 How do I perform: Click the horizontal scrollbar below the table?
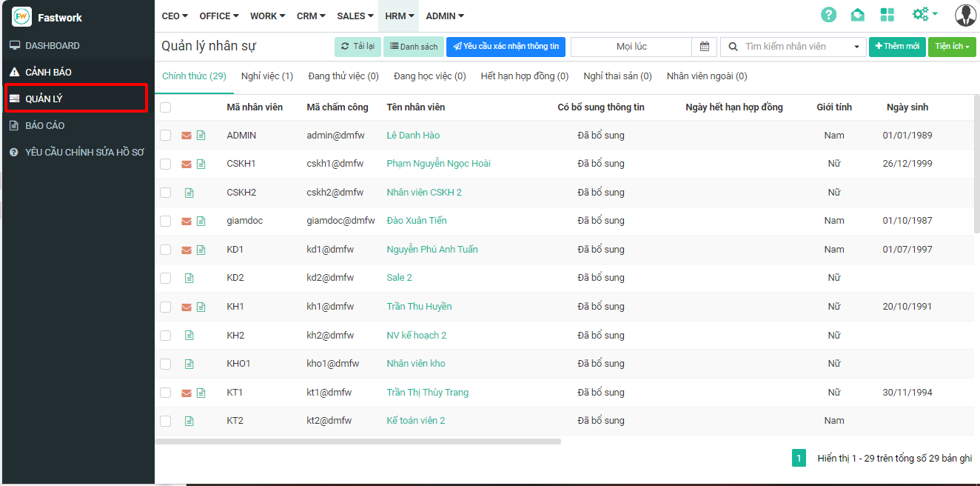(x=358, y=442)
